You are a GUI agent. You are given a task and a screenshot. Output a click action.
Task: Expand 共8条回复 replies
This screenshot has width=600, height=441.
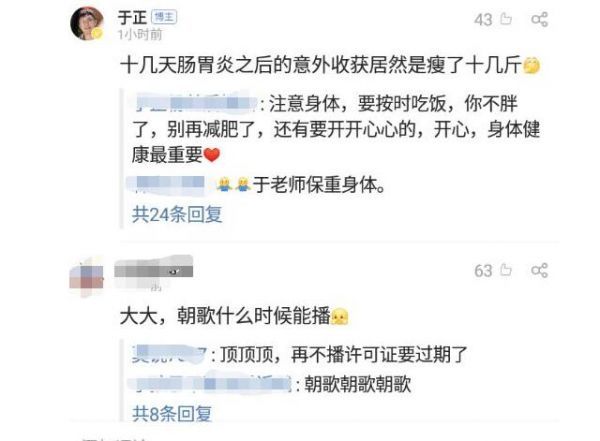point(172,413)
